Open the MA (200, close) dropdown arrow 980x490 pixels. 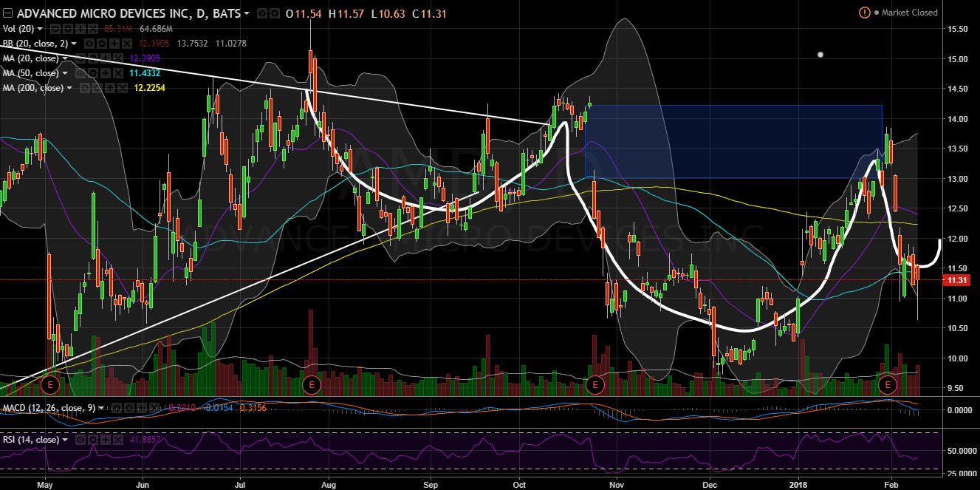[69, 89]
